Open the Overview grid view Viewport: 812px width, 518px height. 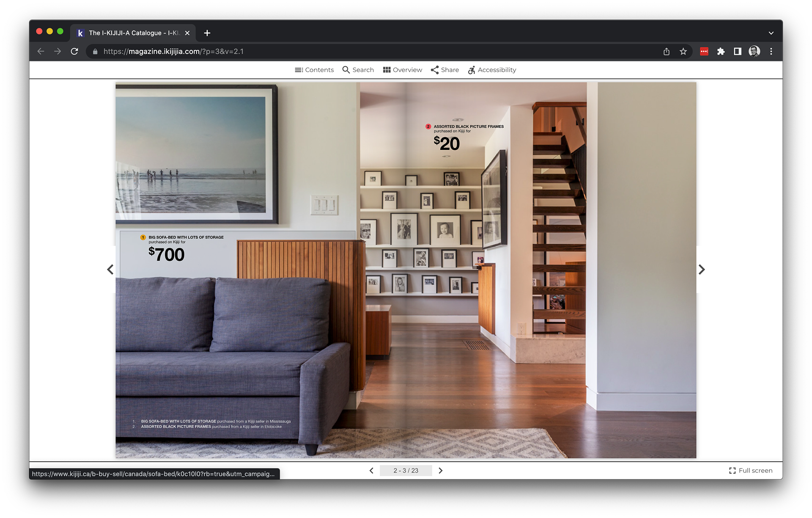tap(402, 70)
